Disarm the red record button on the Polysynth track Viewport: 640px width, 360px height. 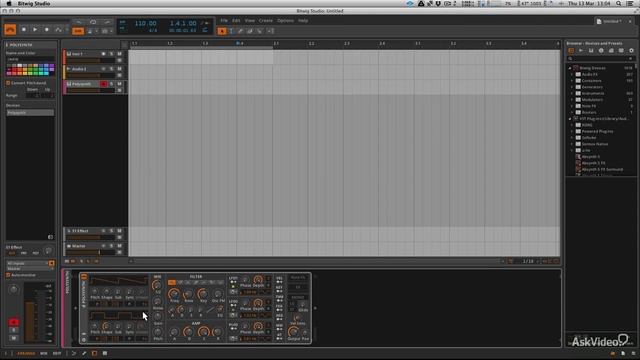(x=103, y=84)
